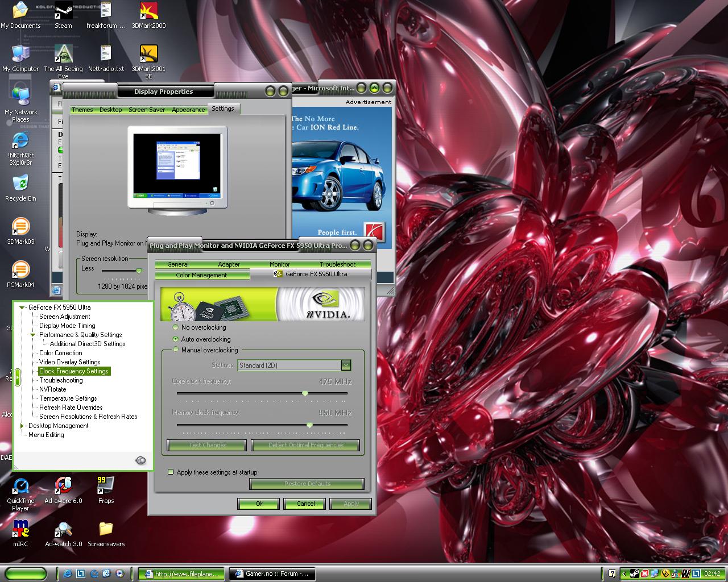Open the Troubleshoot tab

337,264
